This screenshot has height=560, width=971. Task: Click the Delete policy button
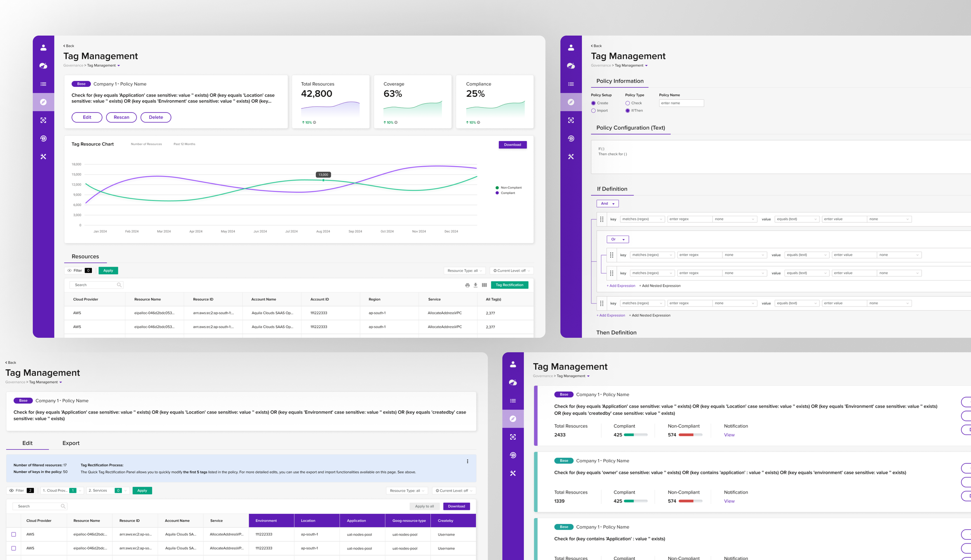156,117
